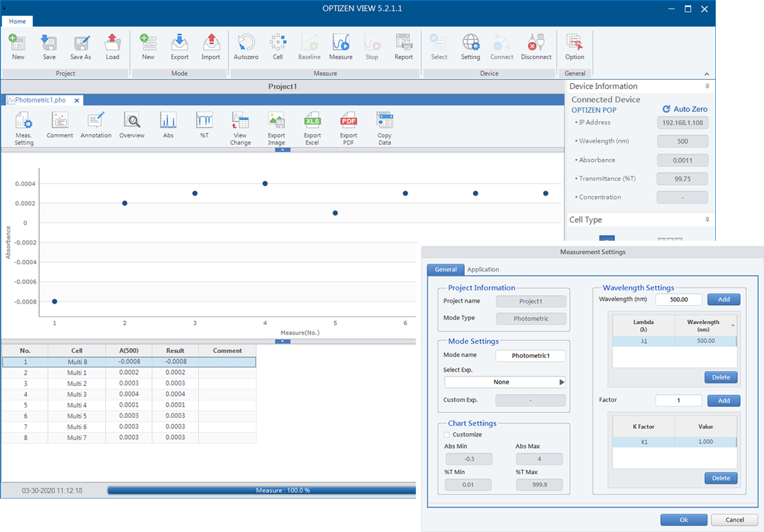Pin the Device Information panel
764x532 pixels.
click(x=707, y=86)
